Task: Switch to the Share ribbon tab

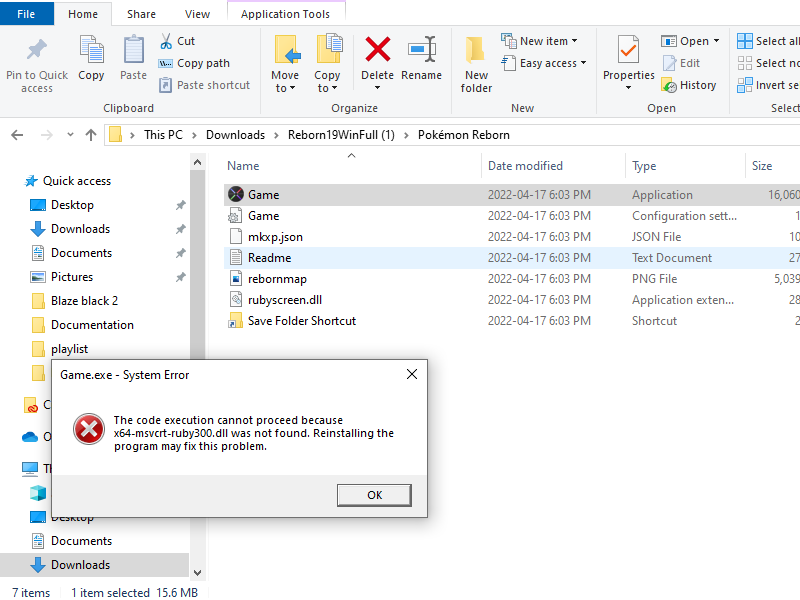Action: pyautogui.click(x=141, y=14)
